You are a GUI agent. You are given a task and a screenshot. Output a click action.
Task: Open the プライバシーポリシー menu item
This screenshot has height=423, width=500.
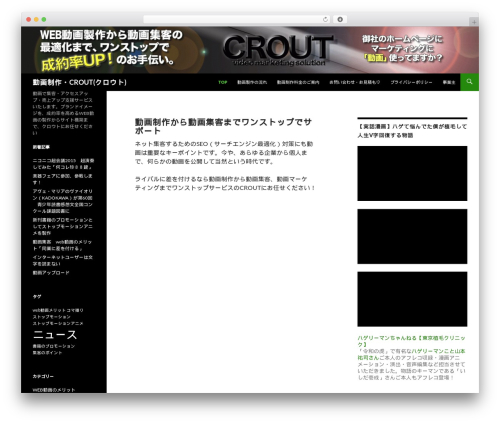411,82
